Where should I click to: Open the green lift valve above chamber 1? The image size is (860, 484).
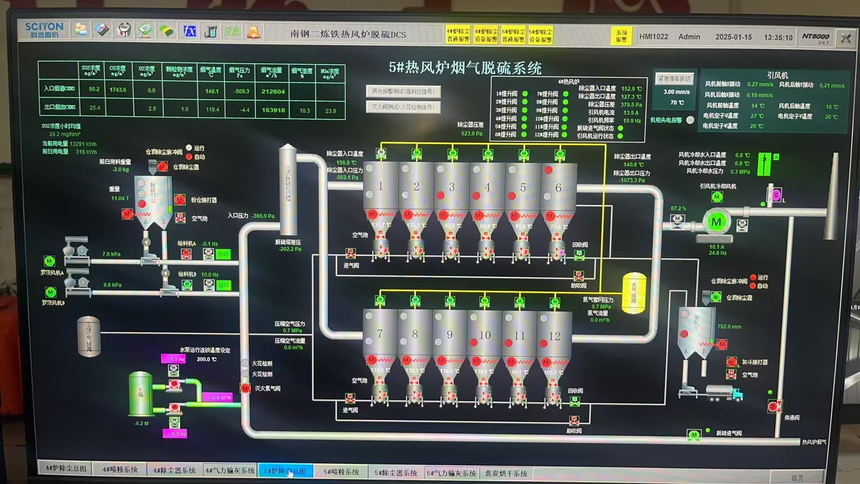(x=381, y=153)
